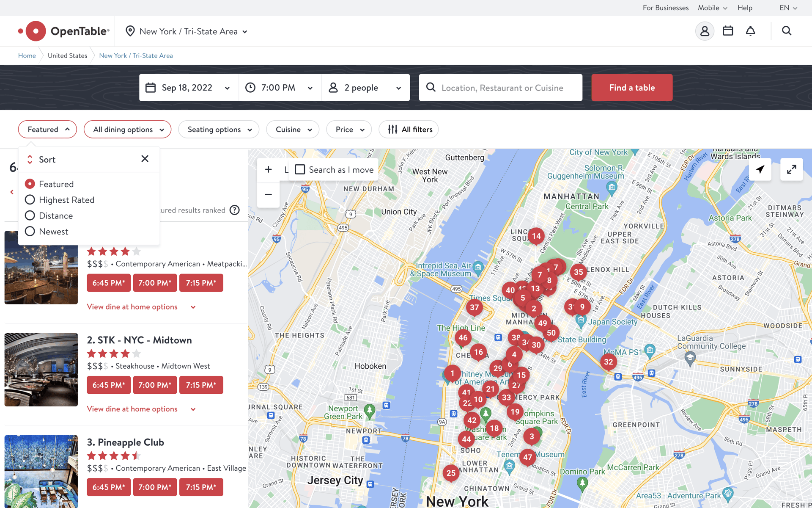Open the notifications bell
Image resolution: width=812 pixels, height=508 pixels.
[751, 31]
